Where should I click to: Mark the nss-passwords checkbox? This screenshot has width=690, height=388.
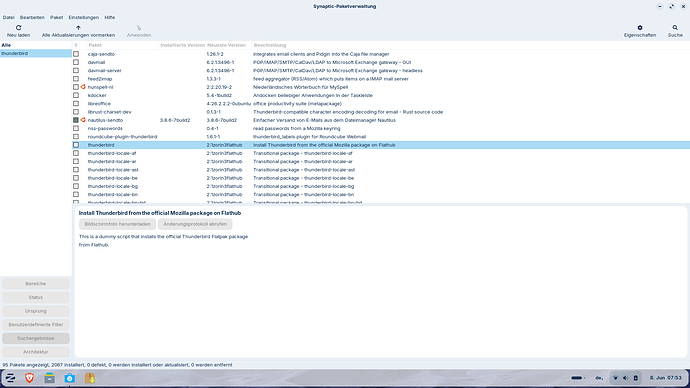76,128
